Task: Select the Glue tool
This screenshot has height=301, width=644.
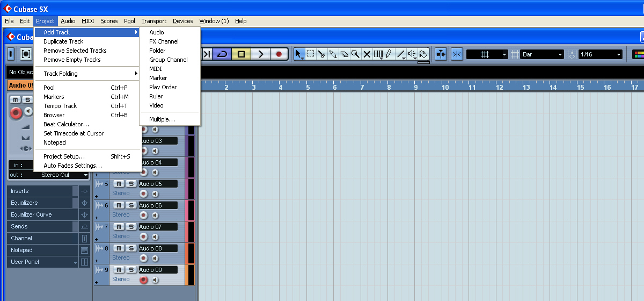Action: coord(333,54)
